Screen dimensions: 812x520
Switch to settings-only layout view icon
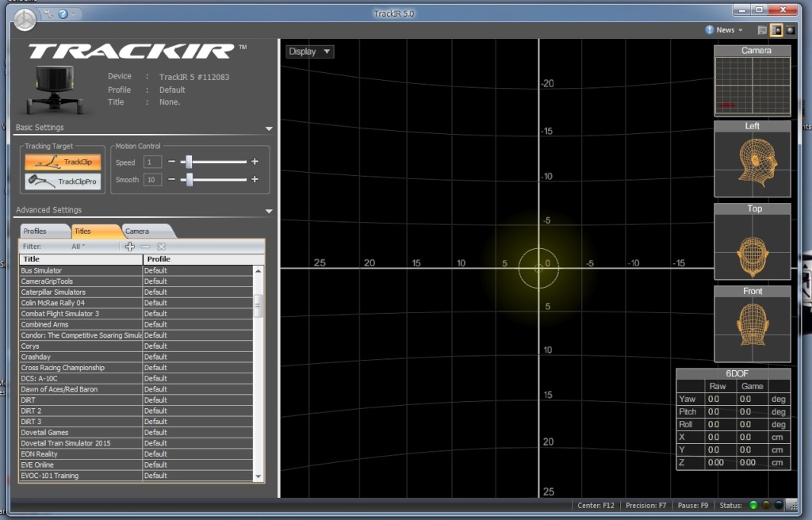click(x=762, y=30)
